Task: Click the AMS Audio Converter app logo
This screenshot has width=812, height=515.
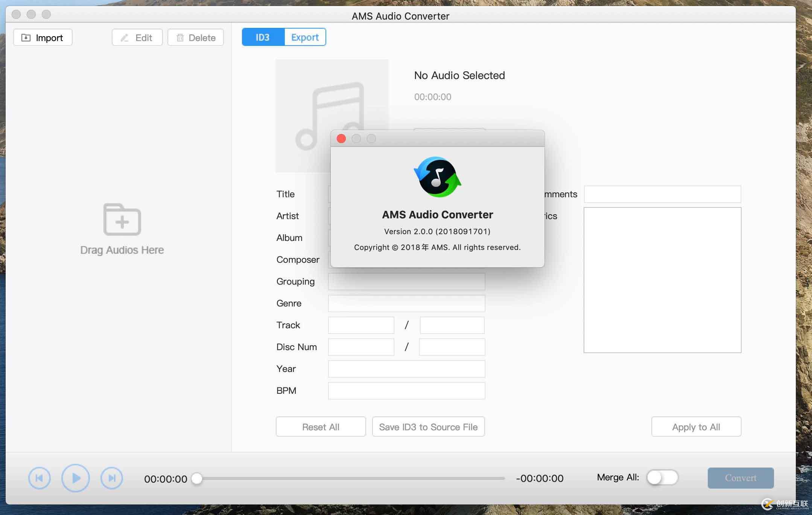Action: (437, 177)
